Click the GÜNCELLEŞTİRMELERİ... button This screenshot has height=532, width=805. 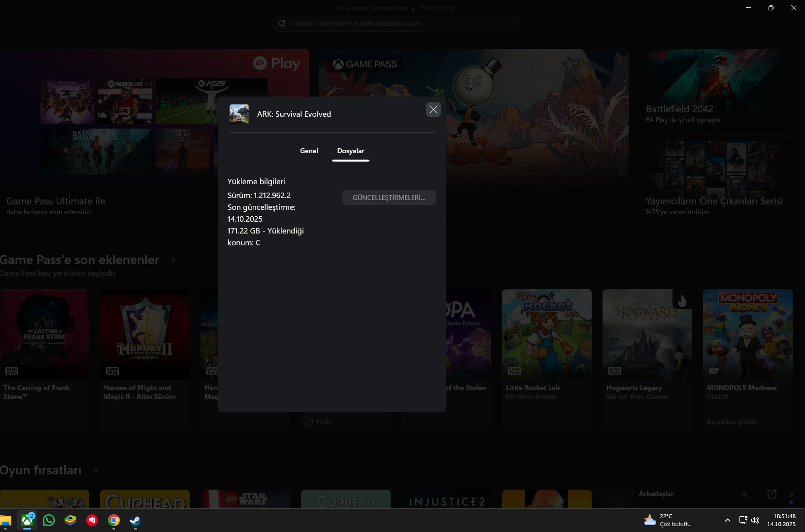pos(389,198)
